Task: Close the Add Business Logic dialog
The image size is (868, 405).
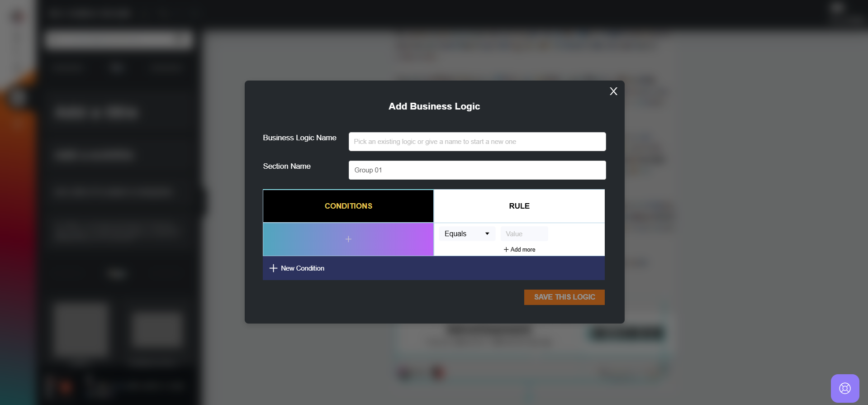Action: tap(613, 91)
